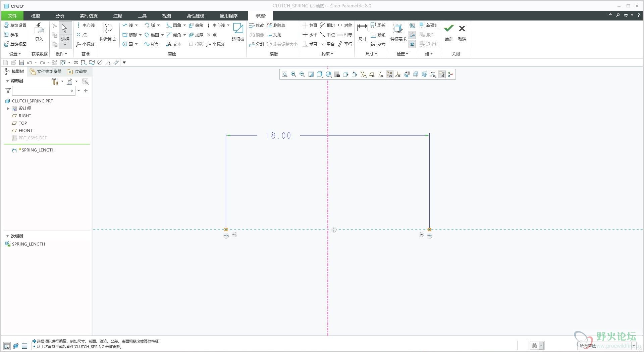Switch to the 视图 ribbon tab
Screen dimensions: 644x352
tap(167, 16)
